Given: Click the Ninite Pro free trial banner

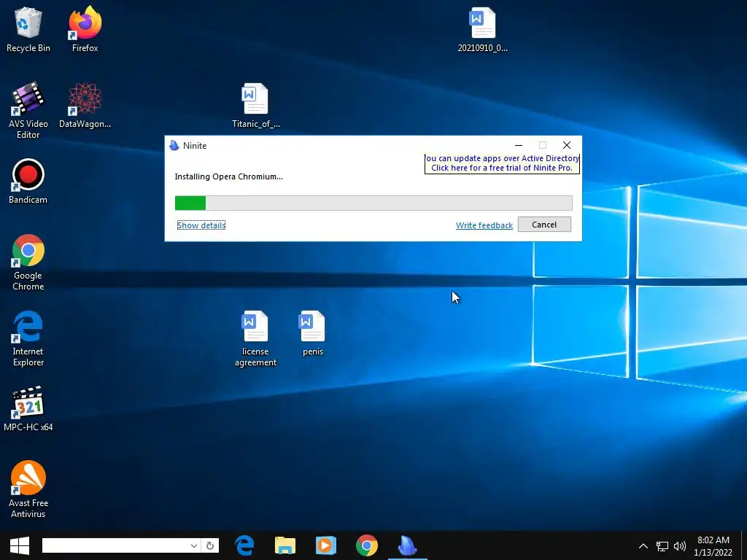Looking at the screenshot, I should click(502, 163).
